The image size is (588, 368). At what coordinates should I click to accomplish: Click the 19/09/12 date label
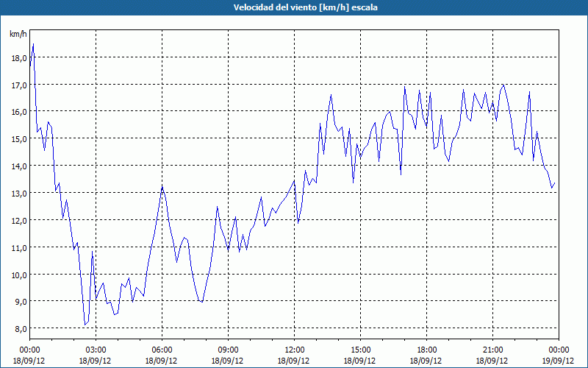pyautogui.click(x=558, y=361)
